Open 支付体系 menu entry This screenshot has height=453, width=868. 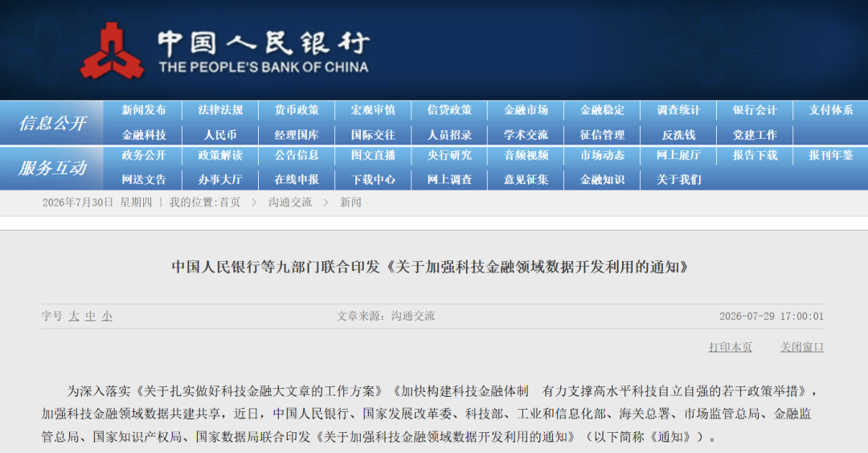(x=831, y=110)
